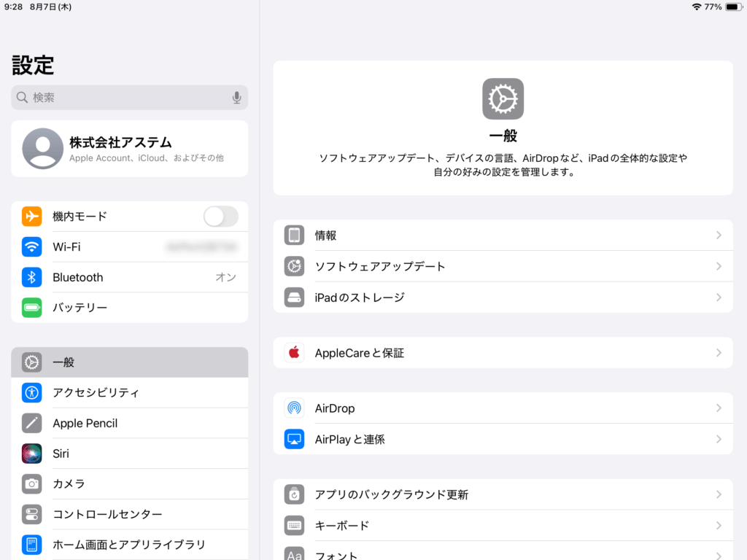The width and height of the screenshot is (747, 560).
Task: Open the AirPlayと連係 page
Action: coord(503,439)
